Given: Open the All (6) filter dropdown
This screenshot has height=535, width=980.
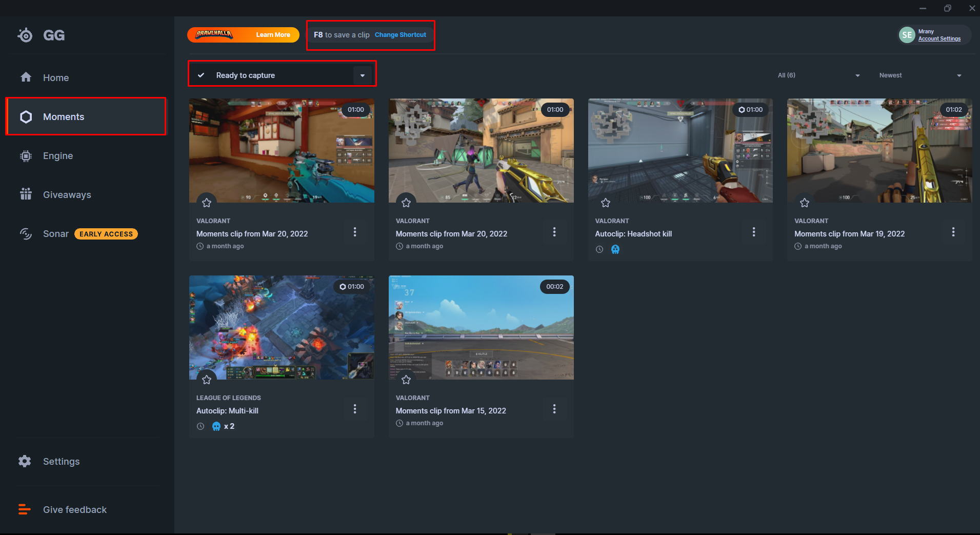Looking at the screenshot, I should click(818, 75).
